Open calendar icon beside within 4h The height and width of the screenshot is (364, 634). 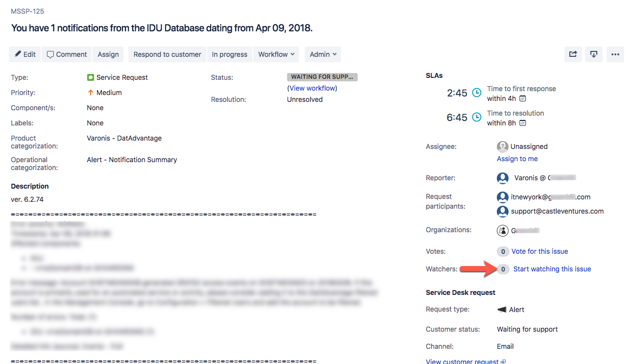pos(523,98)
